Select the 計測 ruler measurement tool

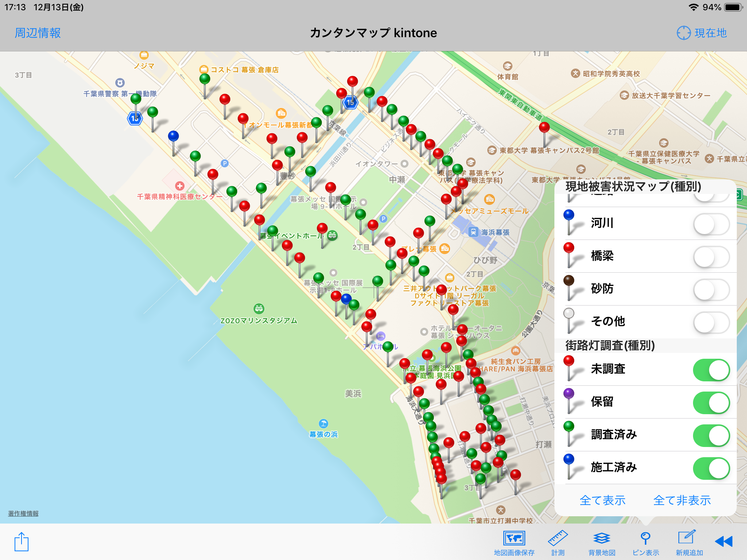pyautogui.click(x=558, y=543)
